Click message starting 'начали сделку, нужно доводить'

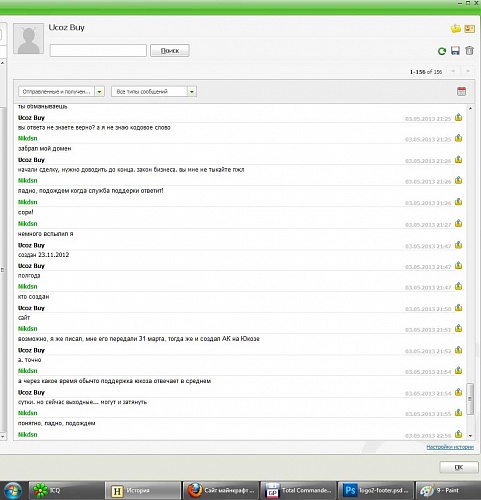pyautogui.click(x=131, y=170)
